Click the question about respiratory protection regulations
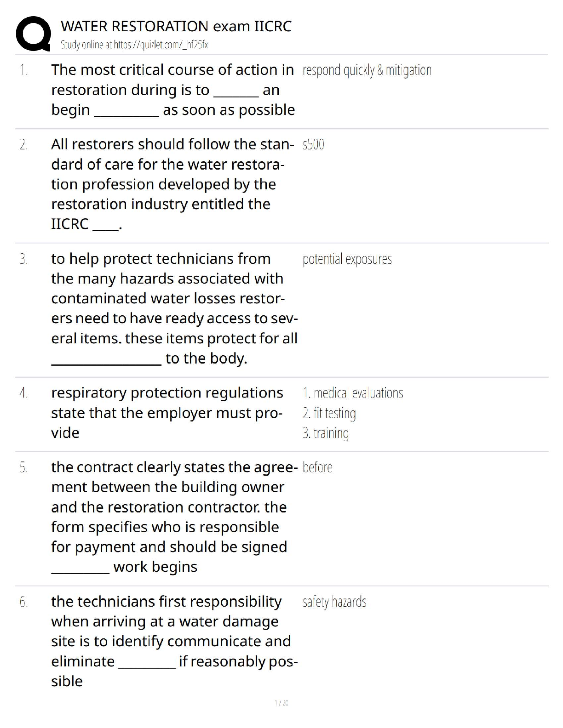The height and width of the screenshot is (728, 563). pos(167,413)
